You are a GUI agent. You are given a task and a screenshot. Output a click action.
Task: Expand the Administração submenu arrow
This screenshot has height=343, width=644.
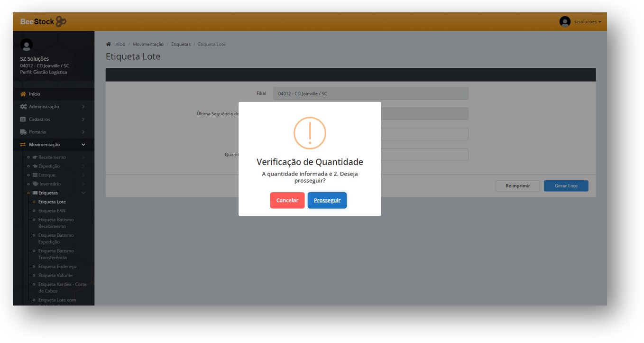coord(83,107)
